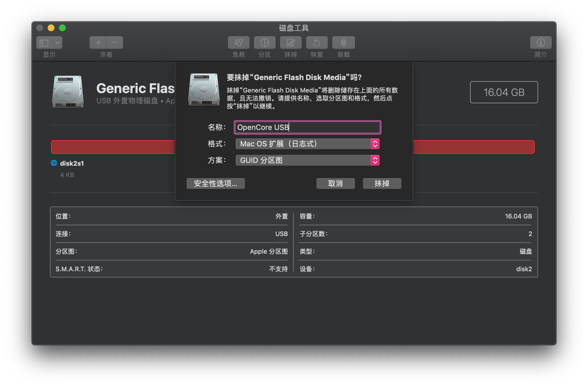
Task: Click the red disk usage bar
Action: [113, 147]
